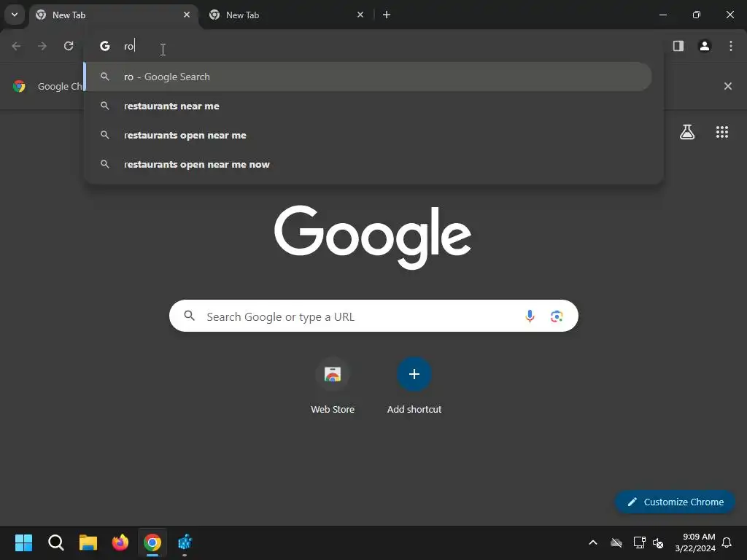Click Add shortcut button
The image size is (747, 560).
coord(414,386)
